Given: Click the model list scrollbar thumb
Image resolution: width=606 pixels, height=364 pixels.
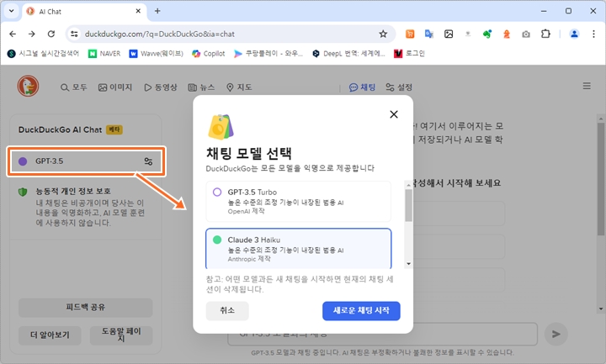Looking at the screenshot, I should pyautogui.click(x=408, y=205).
